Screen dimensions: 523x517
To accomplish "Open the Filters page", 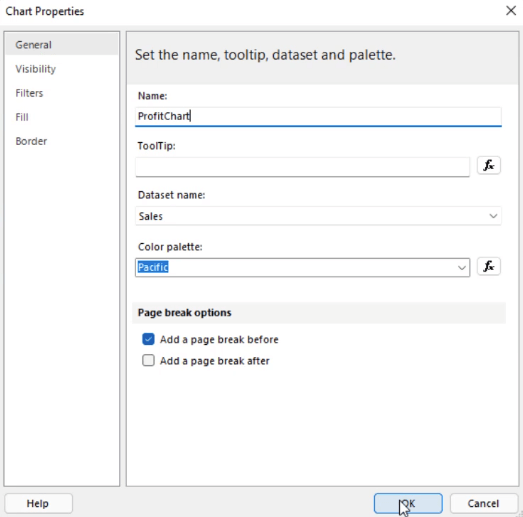I will point(29,93).
